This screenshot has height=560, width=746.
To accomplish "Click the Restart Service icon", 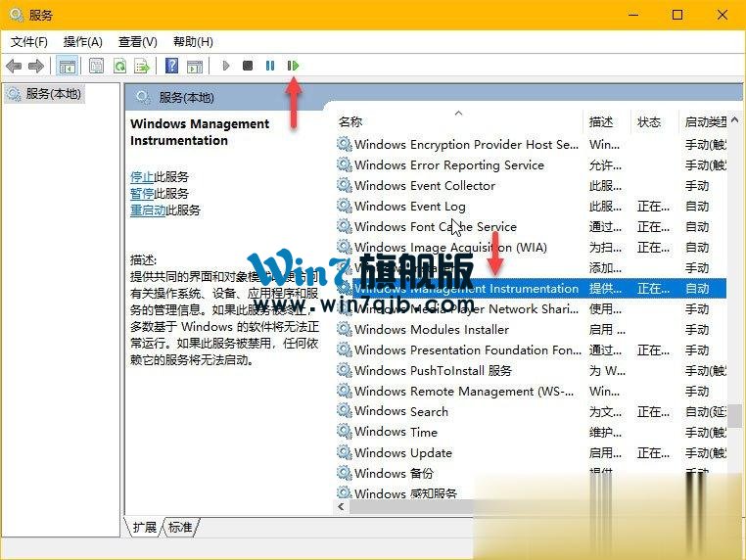I will pos(293,66).
